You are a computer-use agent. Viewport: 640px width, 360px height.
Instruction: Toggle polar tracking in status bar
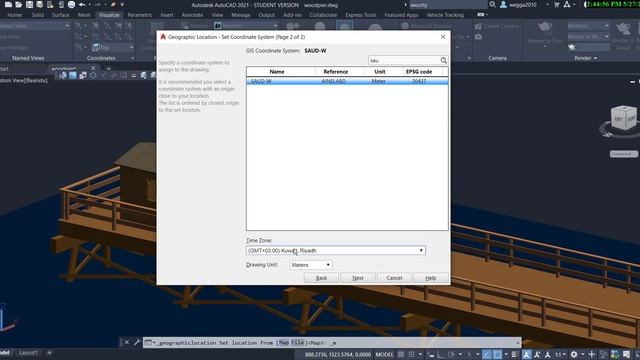[451, 355]
